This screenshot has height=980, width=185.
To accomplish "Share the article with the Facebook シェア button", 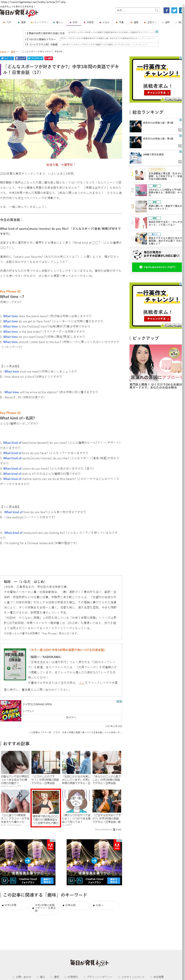I will [21, 58].
